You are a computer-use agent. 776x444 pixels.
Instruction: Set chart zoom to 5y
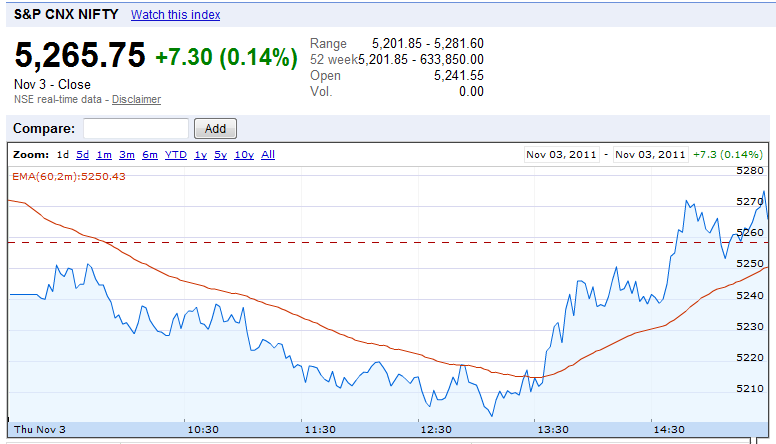(x=220, y=154)
